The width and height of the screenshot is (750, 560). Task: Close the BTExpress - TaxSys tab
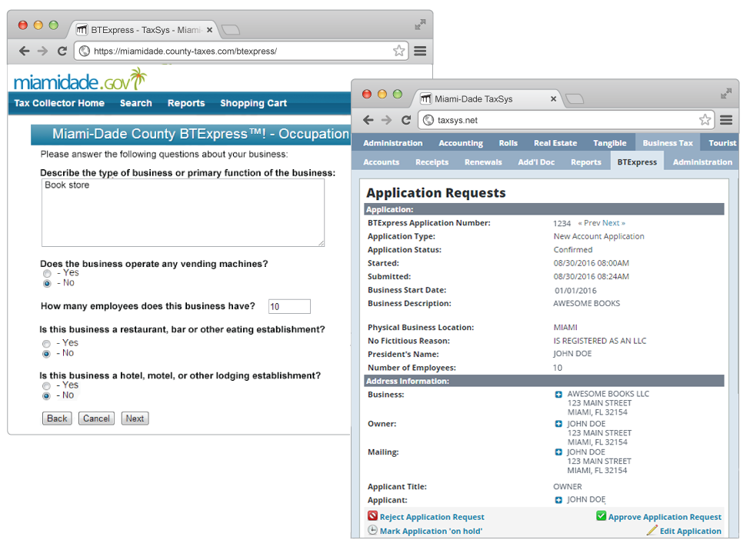pyautogui.click(x=209, y=30)
